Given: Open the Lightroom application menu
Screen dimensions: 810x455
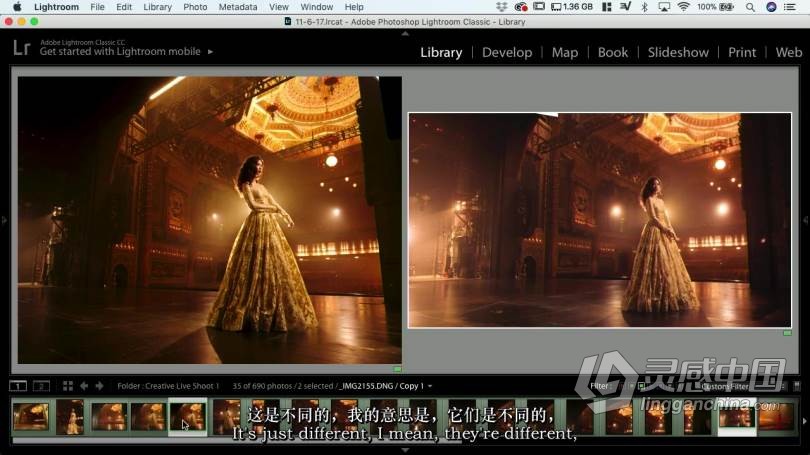Looking at the screenshot, I should point(56,7).
